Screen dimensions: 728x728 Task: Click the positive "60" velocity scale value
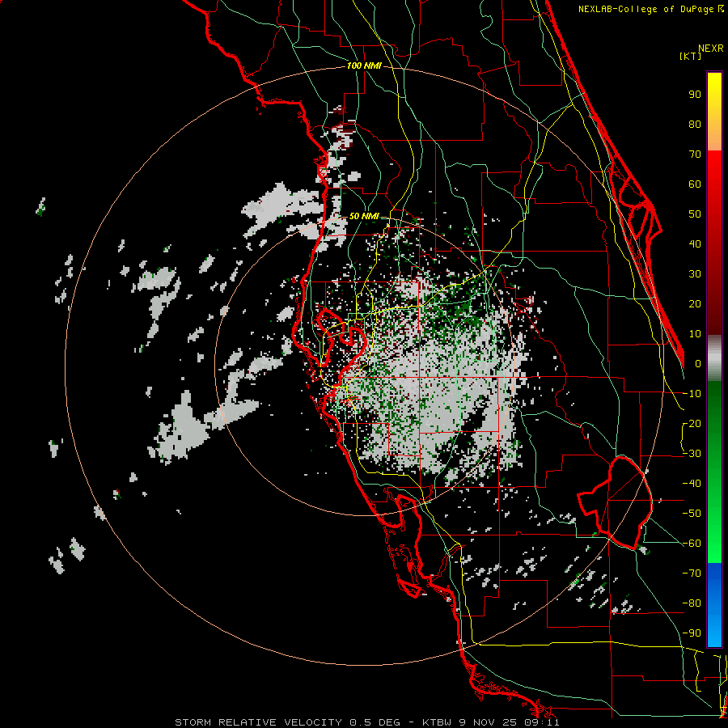[695, 184]
